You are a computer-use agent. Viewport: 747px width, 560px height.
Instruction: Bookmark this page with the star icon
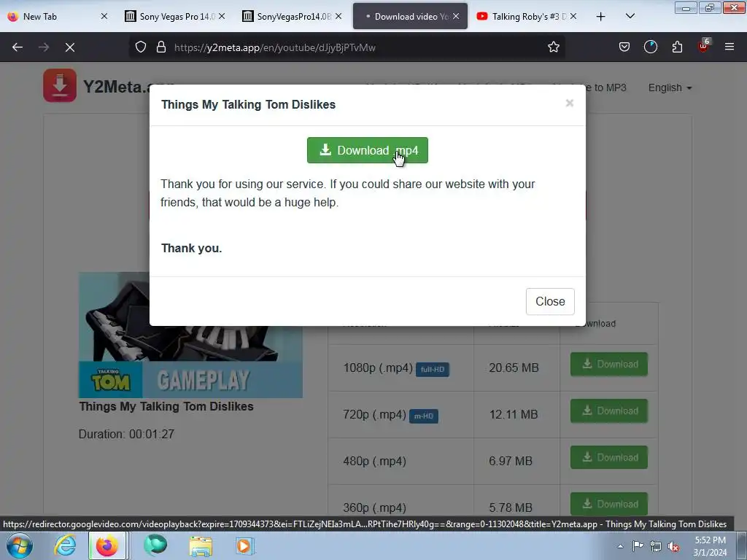pyautogui.click(x=553, y=47)
